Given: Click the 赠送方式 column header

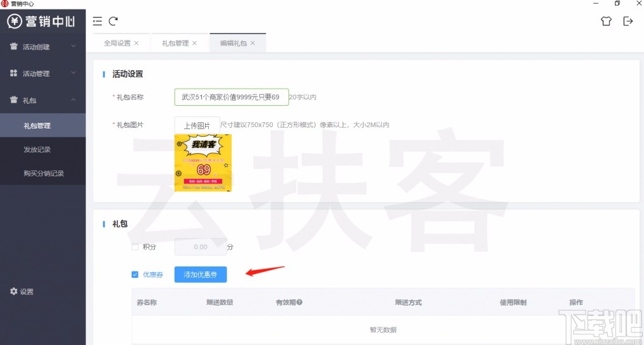Looking at the screenshot, I should [408, 302].
